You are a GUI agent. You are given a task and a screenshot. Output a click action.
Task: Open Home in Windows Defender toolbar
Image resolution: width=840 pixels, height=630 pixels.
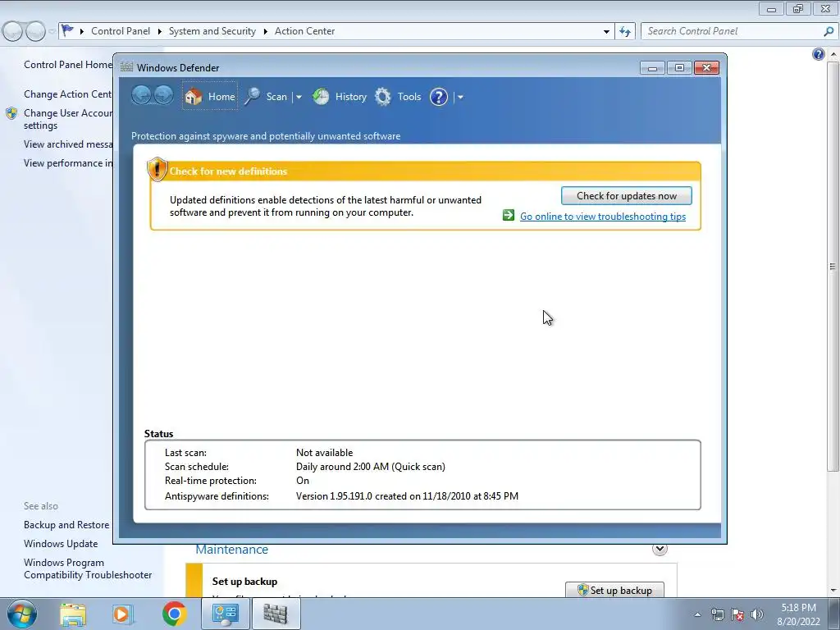click(210, 97)
